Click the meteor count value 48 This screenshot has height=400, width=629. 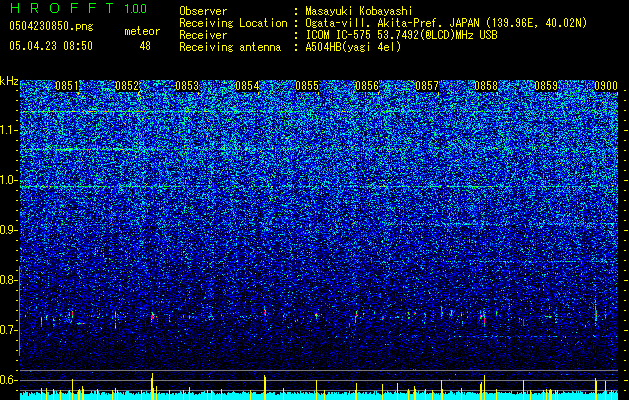[x=145, y=46]
